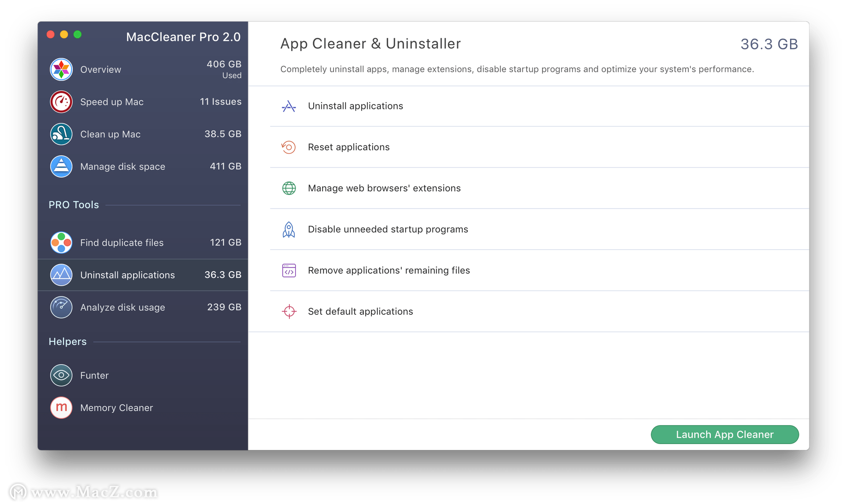This screenshot has width=847, height=504.
Task: Click the 121 GB duplicates value
Action: [x=225, y=243]
